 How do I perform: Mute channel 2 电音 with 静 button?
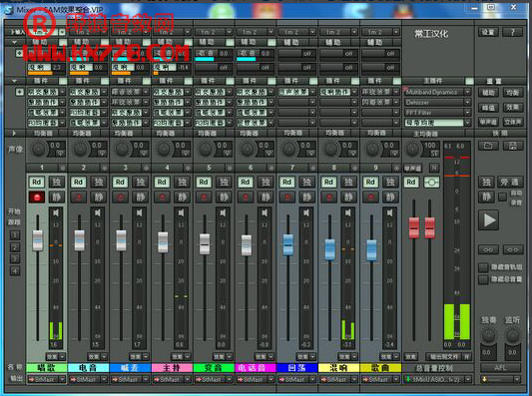[x=99, y=197]
